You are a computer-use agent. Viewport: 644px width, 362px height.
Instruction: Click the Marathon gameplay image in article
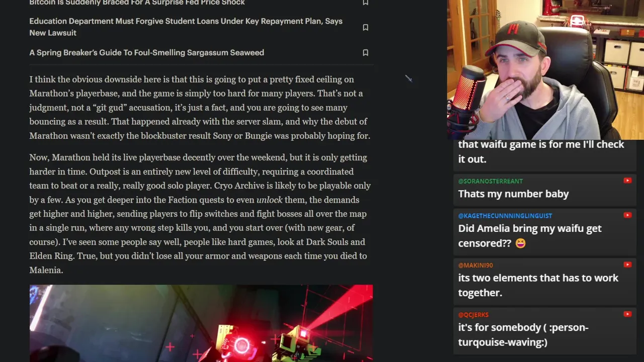(201, 323)
